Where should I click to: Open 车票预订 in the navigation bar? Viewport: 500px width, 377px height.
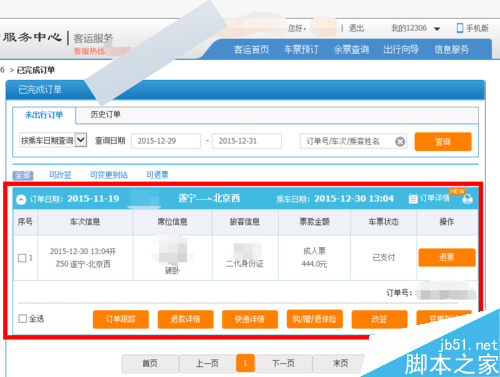[x=301, y=50]
